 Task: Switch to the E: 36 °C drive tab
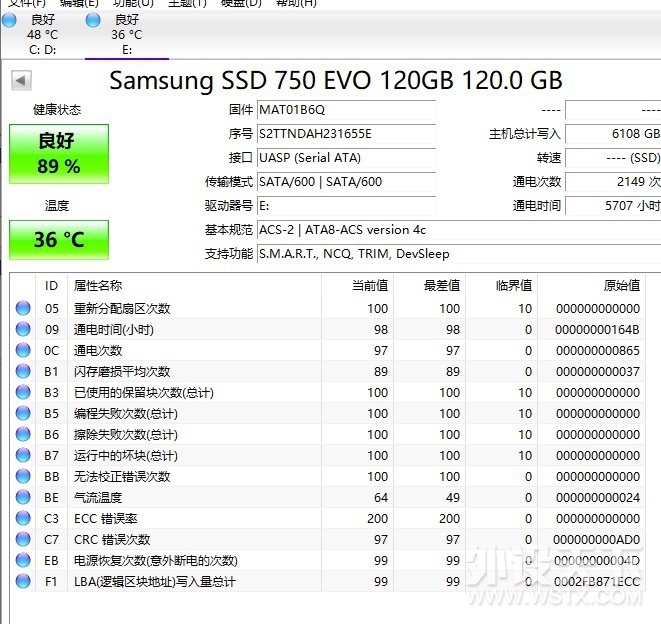click(x=126, y=35)
